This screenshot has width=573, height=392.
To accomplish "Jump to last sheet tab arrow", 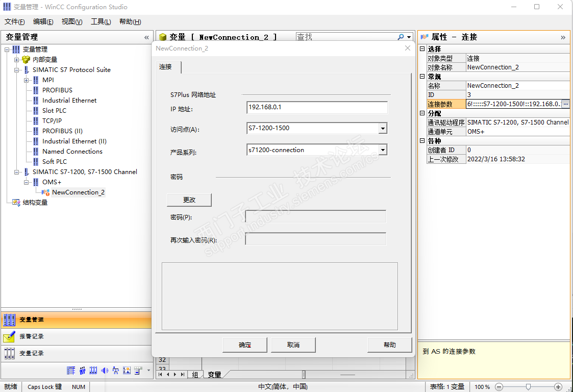I will point(182,375).
